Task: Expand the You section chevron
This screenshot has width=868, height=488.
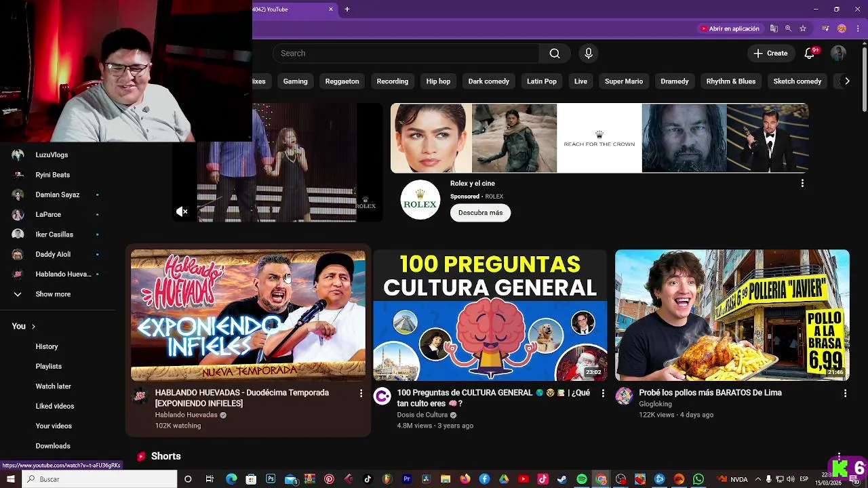Action: tap(33, 327)
